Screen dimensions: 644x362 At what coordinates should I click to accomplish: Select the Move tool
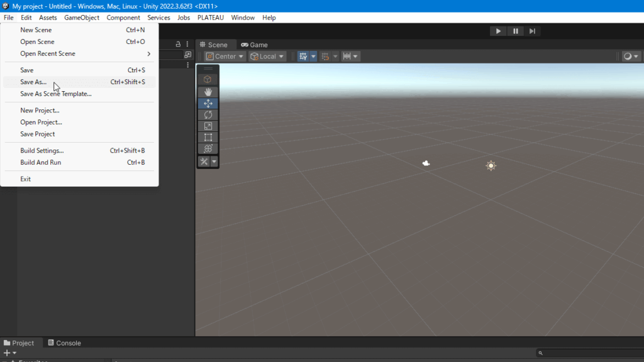[x=208, y=104]
